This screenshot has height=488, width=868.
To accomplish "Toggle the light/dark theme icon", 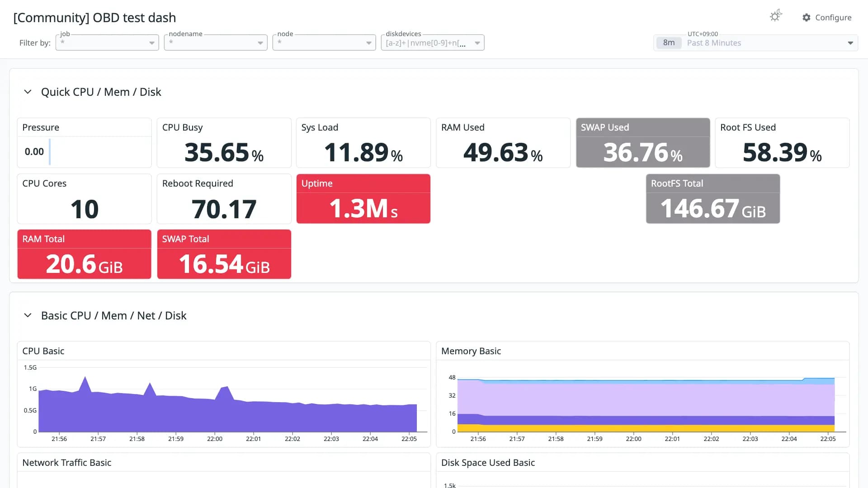I will (776, 16).
